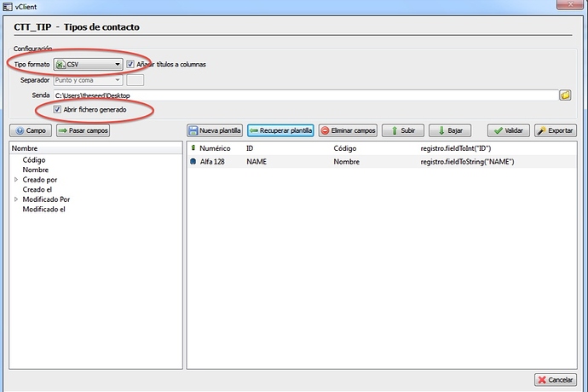Uncheck Abrir fichero generado checkbox
The width and height of the screenshot is (588, 392).
click(57, 110)
